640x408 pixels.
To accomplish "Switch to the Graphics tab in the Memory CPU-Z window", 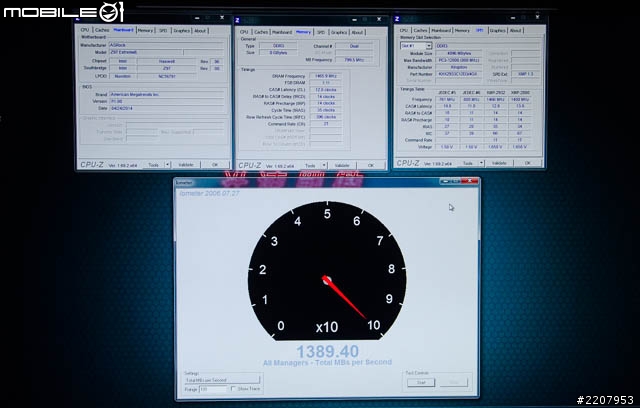I will pyautogui.click(x=339, y=32).
